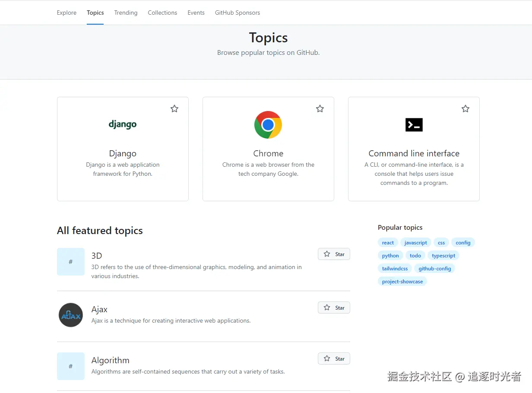Star the 3D topic

[334, 254]
